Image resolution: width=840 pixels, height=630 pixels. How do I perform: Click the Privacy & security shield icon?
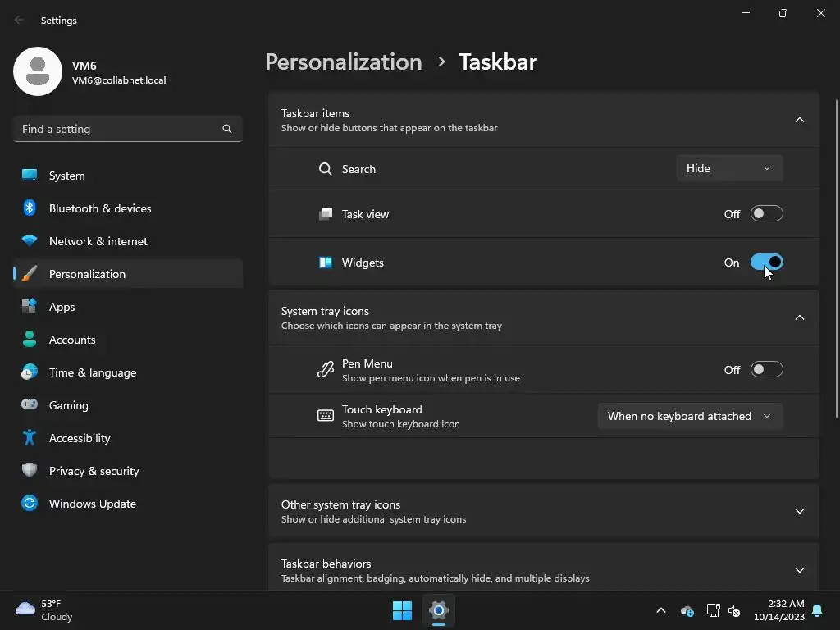[30, 470]
